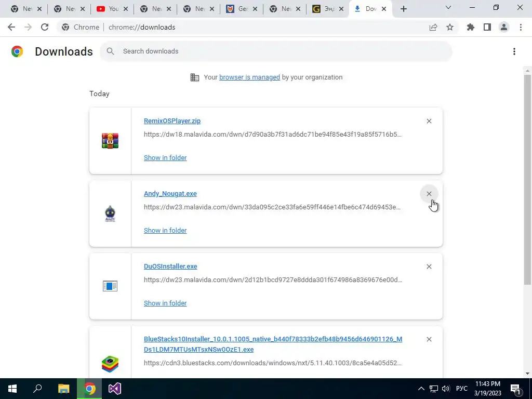Open the BlueStacks10Installer exe link
This screenshot has width=532, height=399.
click(273, 344)
